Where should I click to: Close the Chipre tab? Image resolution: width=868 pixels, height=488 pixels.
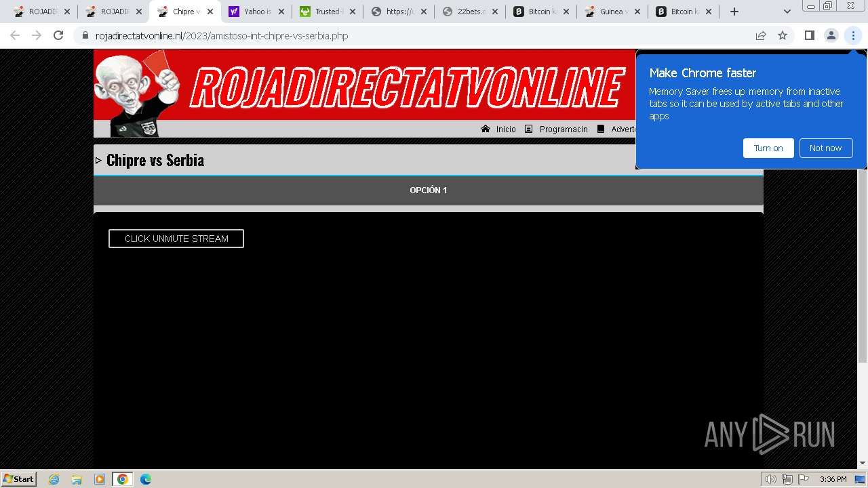210,12
